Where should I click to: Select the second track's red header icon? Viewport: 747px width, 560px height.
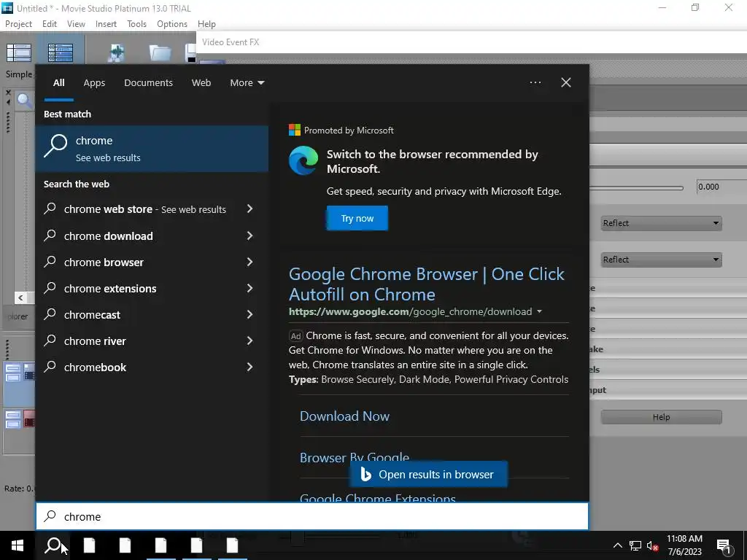(29, 419)
